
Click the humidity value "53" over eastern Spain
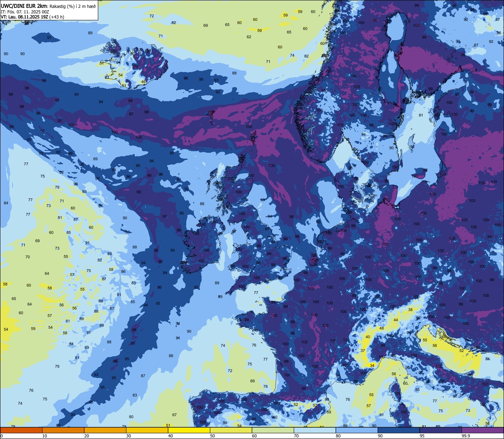315,405
